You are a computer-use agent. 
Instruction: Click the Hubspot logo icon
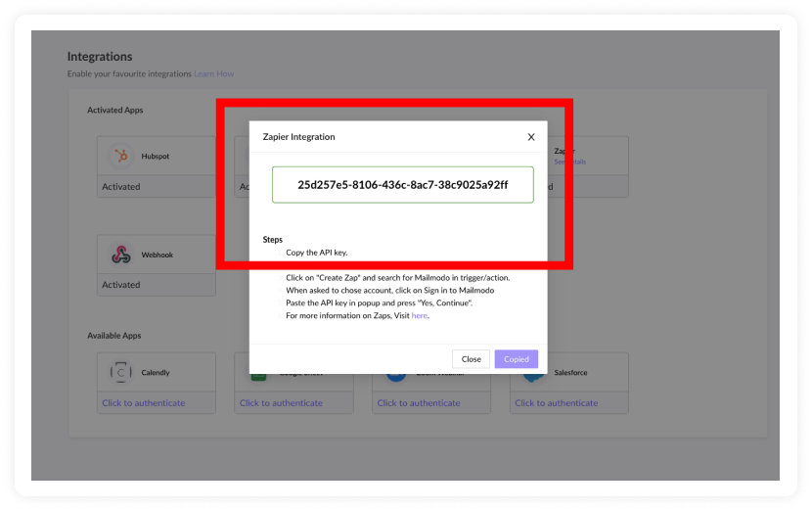click(121, 156)
